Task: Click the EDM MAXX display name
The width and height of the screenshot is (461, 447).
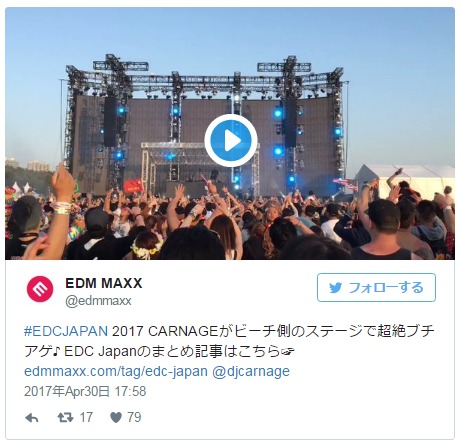Action: tap(104, 283)
